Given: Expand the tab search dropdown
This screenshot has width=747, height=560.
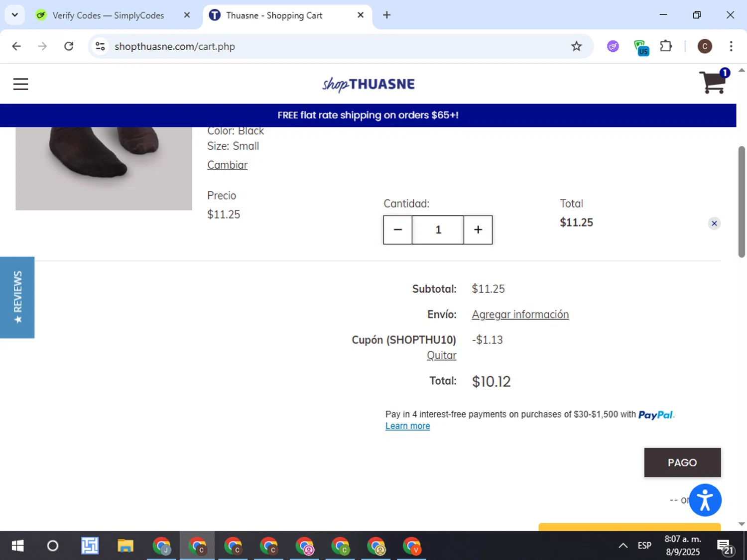Looking at the screenshot, I should point(15,15).
